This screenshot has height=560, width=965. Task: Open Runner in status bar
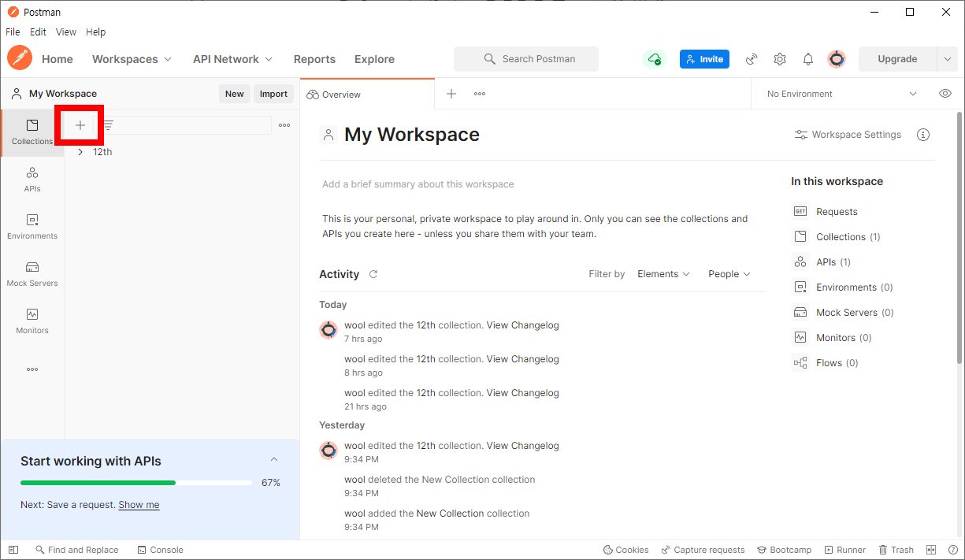click(845, 550)
